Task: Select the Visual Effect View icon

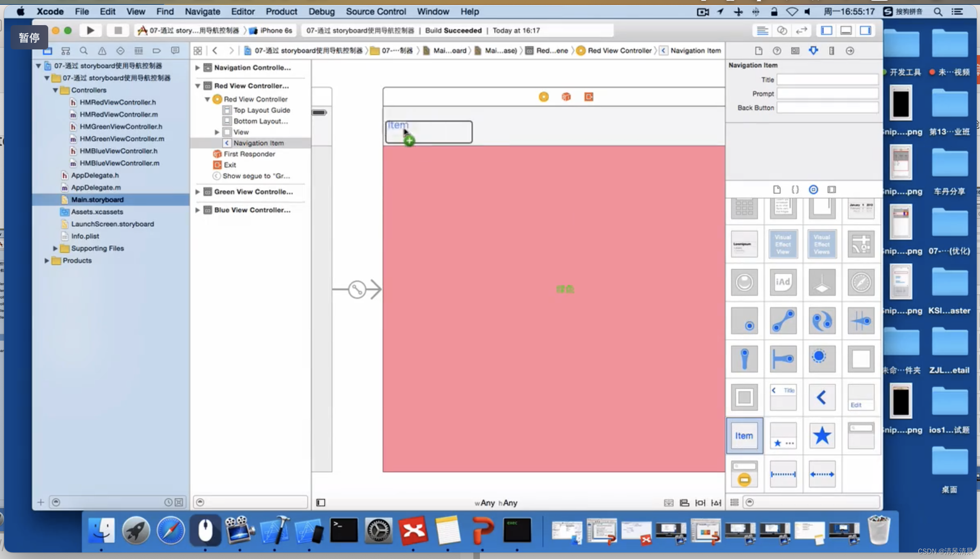Action: click(x=783, y=243)
